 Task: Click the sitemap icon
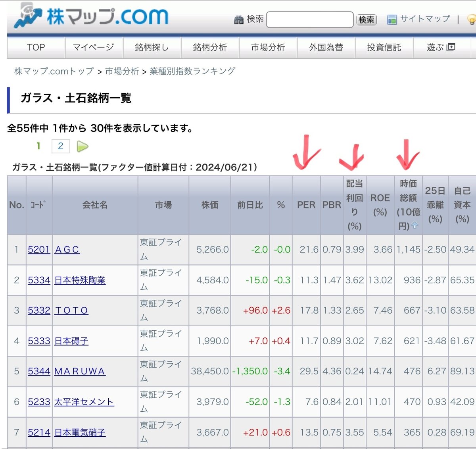[x=392, y=19]
